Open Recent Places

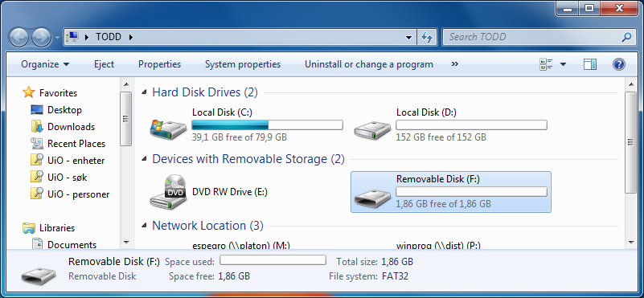(76, 144)
